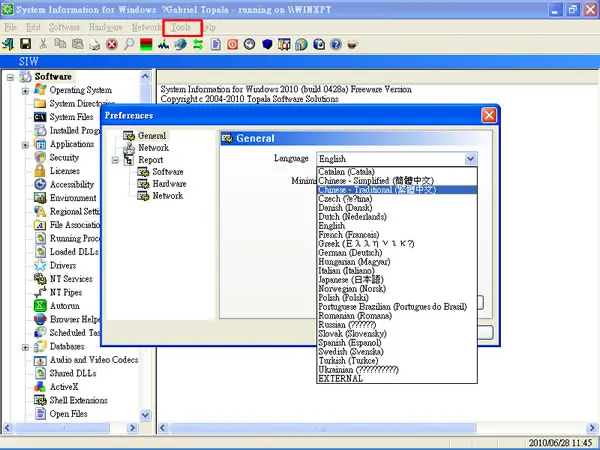600x450 pixels.
Task: Collapse Report node in Preferences tree
Action: point(115,160)
